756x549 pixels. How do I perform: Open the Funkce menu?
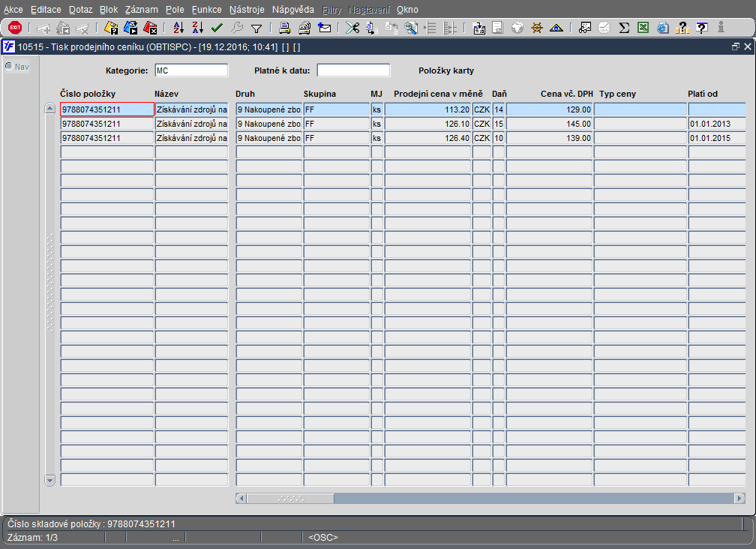(206, 10)
